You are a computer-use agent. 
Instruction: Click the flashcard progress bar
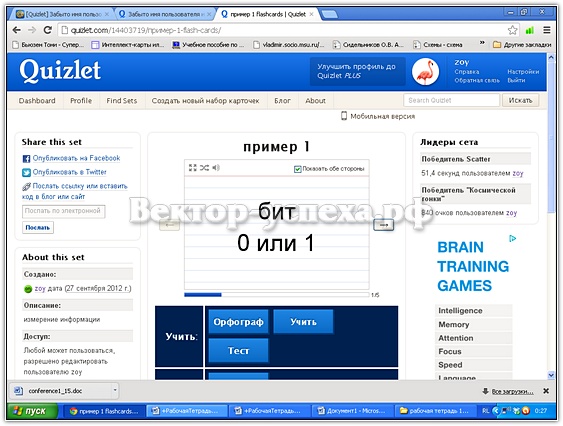[276, 295]
